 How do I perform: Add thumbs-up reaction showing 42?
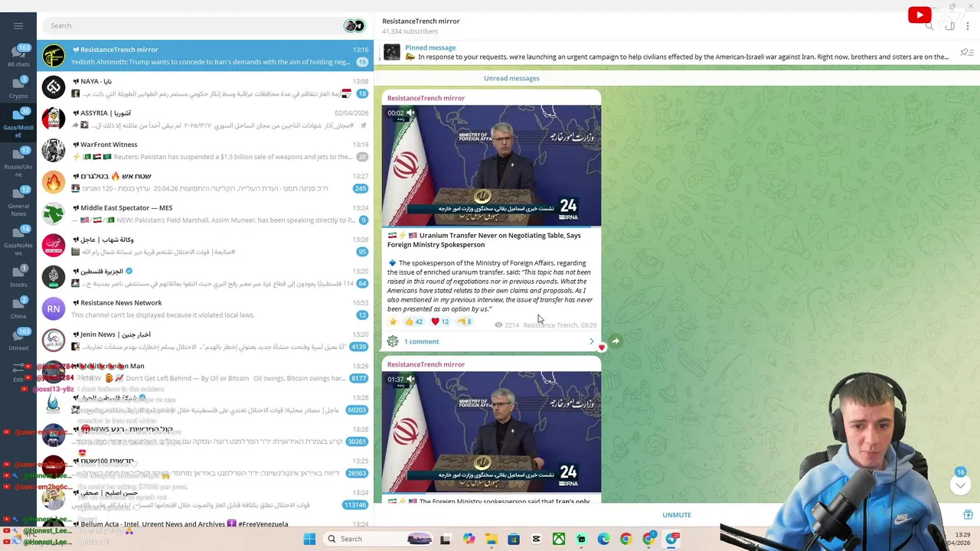point(414,322)
